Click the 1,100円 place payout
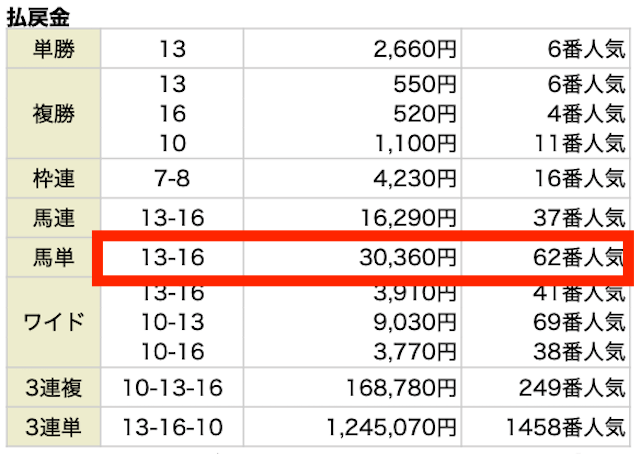The width and height of the screenshot is (640, 454). 415,143
